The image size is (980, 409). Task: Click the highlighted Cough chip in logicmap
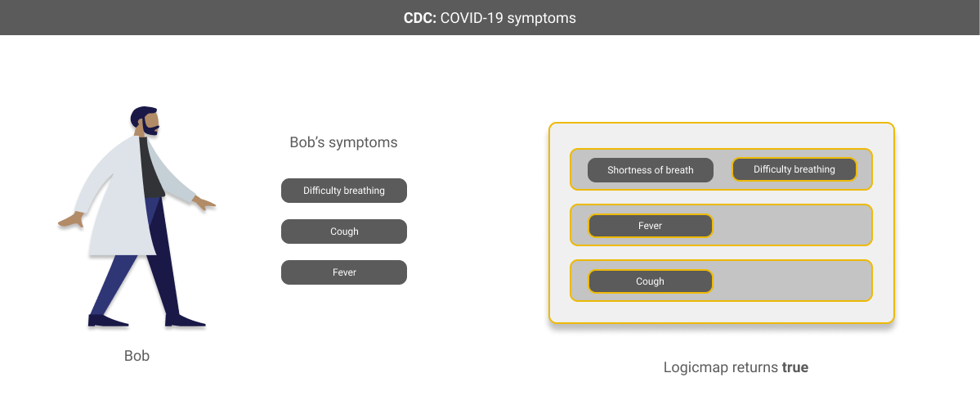coord(651,281)
